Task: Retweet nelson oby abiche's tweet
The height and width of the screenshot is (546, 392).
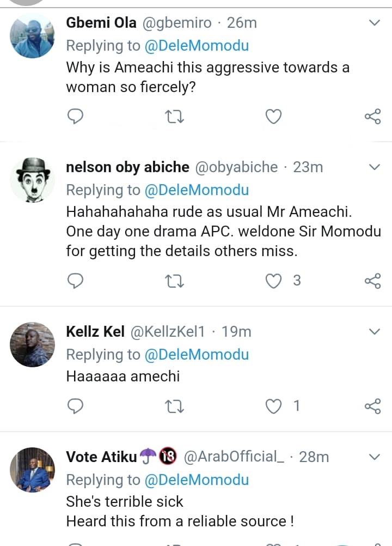Action: (x=174, y=281)
